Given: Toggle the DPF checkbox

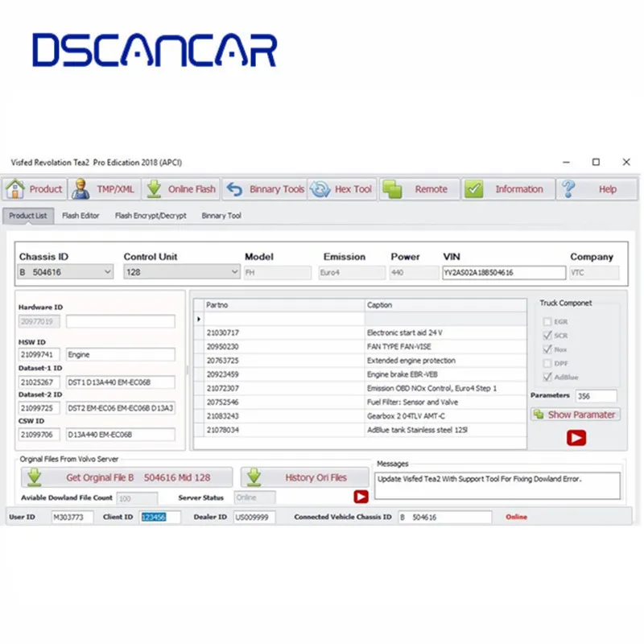Looking at the screenshot, I should click(547, 364).
